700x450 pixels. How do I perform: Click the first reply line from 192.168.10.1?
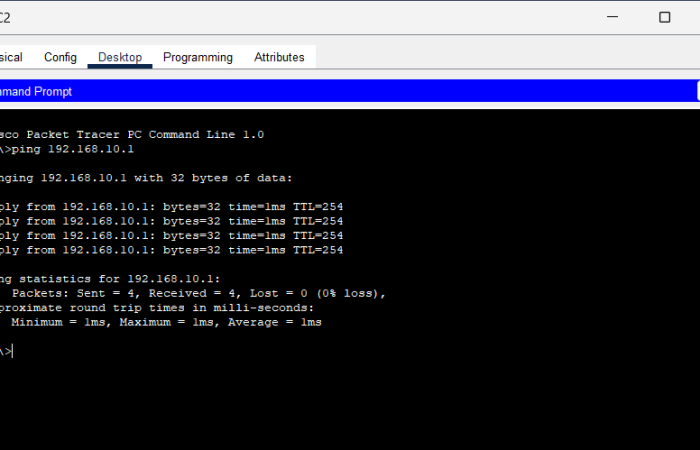pos(170,206)
